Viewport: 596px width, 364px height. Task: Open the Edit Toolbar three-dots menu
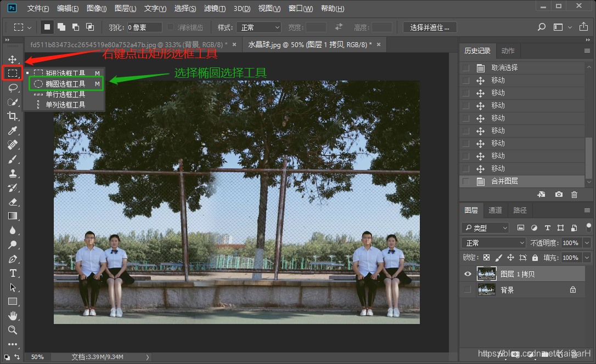(13, 344)
